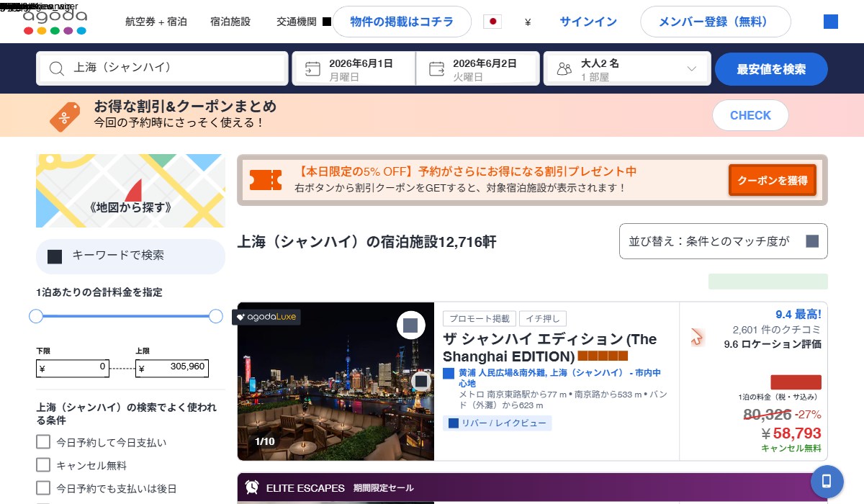The width and height of the screenshot is (864, 504).
Task: Open 交通機関 menu item
Action: point(297,22)
